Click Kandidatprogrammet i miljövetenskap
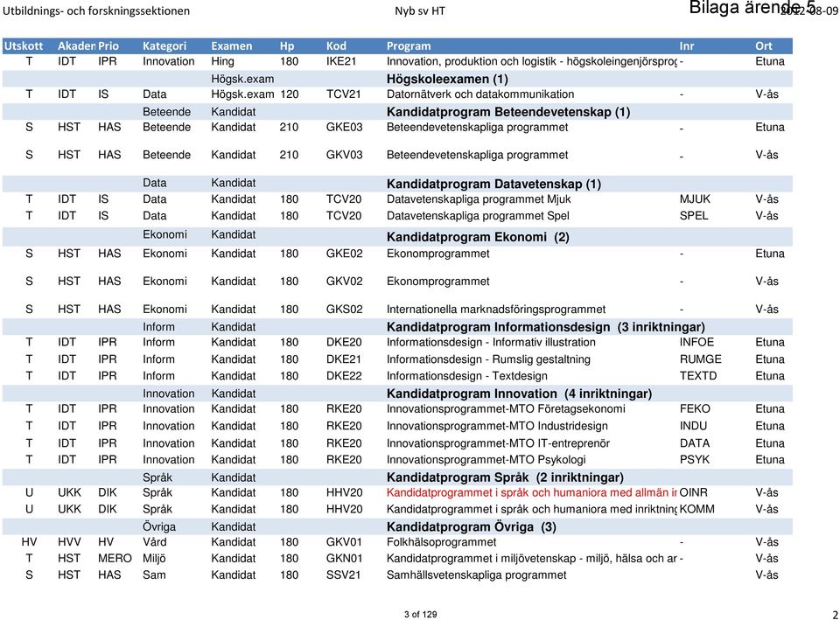Screen dimensions: 840x620 (x=532, y=559)
